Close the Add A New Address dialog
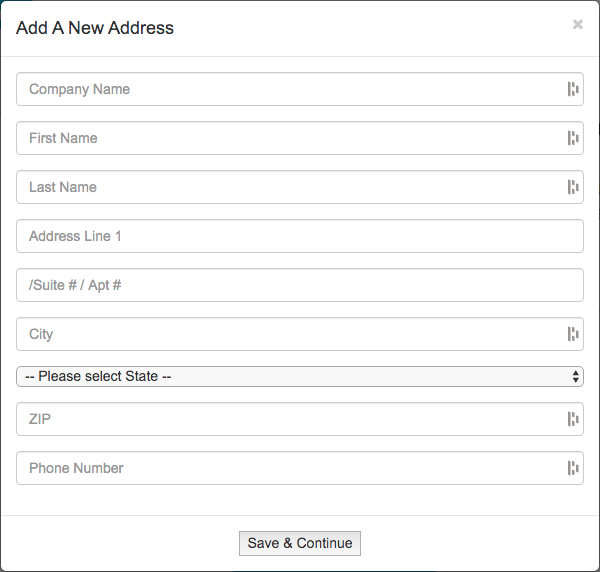Image resolution: width=600 pixels, height=572 pixels. (x=577, y=25)
